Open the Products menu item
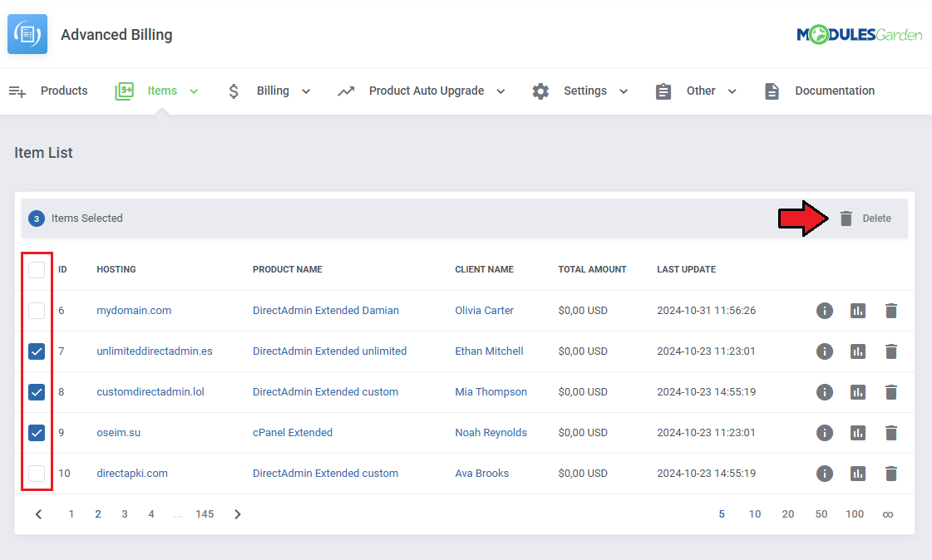 point(64,91)
